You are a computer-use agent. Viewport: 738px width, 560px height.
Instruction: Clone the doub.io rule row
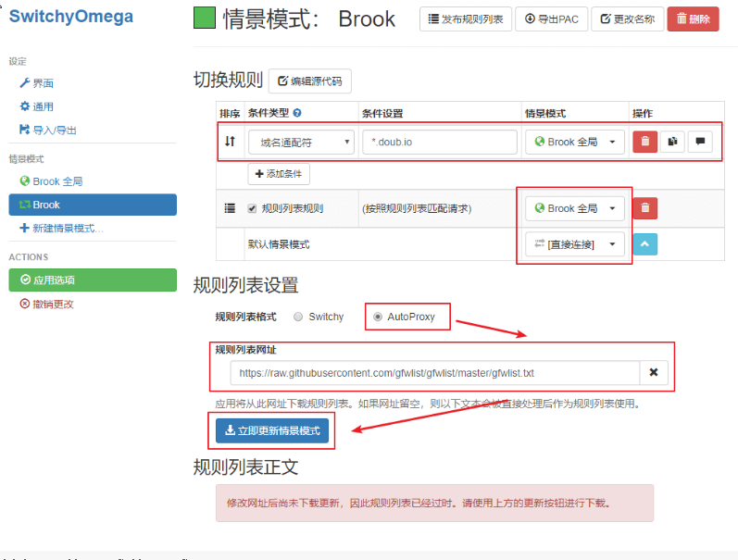(672, 142)
